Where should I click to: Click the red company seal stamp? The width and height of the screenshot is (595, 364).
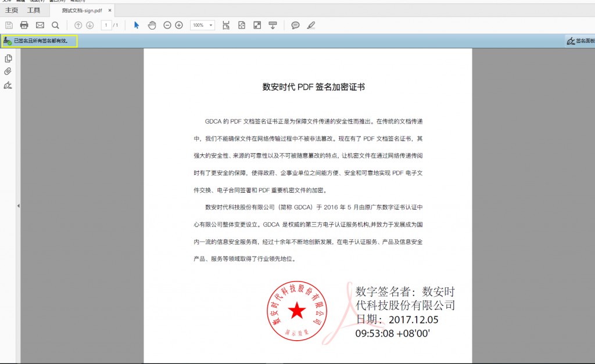tap(297, 311)
